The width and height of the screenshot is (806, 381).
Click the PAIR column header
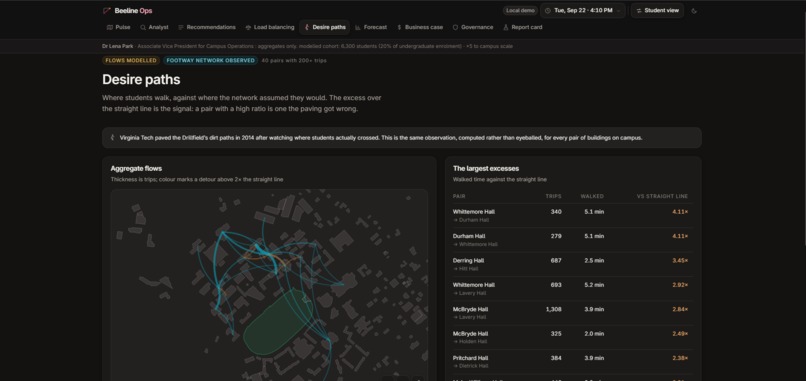point(459,196)
